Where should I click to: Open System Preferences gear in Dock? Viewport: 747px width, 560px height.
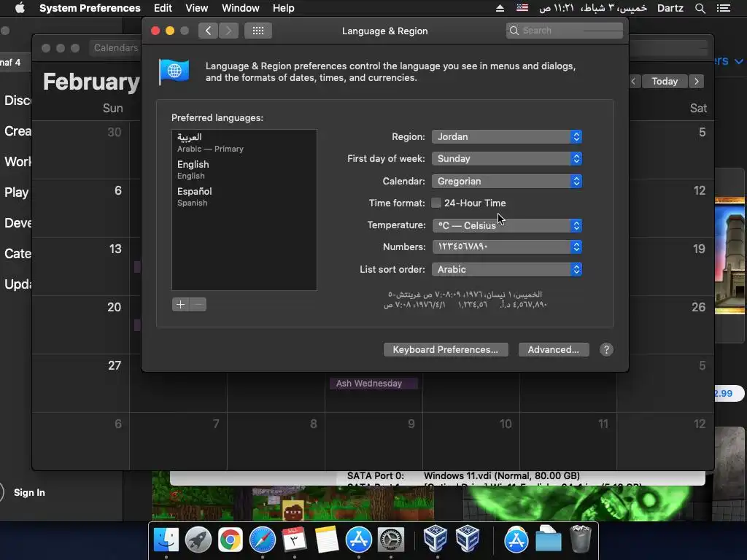pos(391,540)
